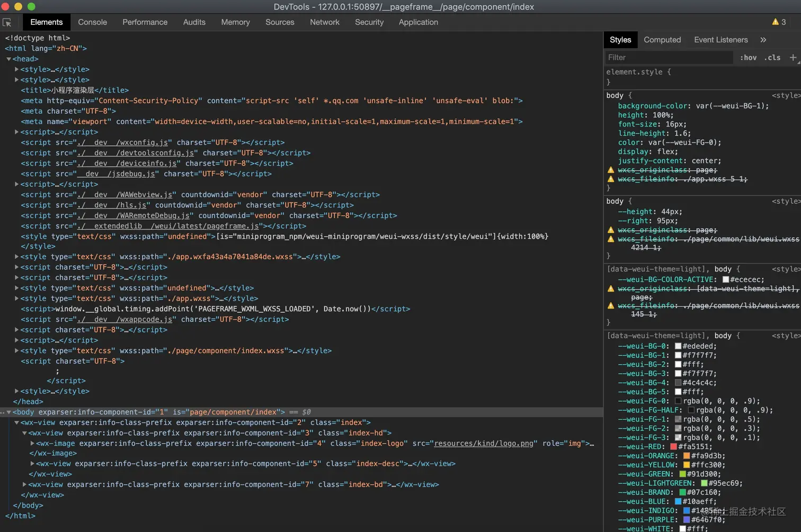Select the closing </html> tag row
This screenshot has height=532, width=801.
(20, 516)
